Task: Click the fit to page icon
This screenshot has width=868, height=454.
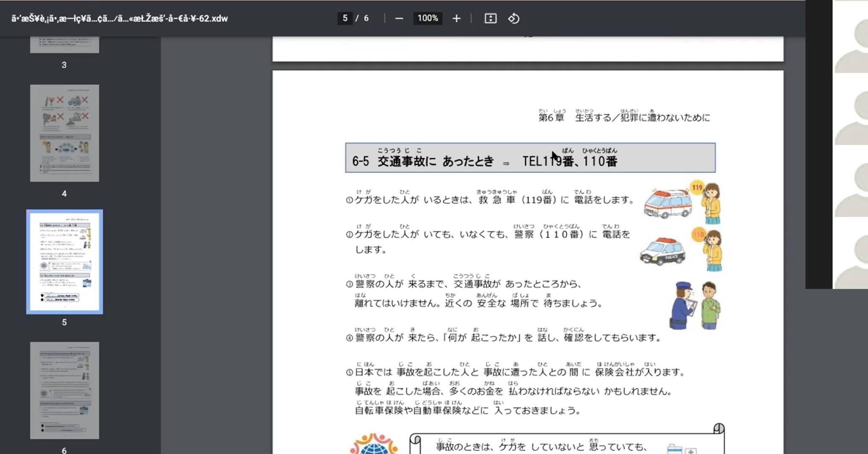Action: [490, 18]
